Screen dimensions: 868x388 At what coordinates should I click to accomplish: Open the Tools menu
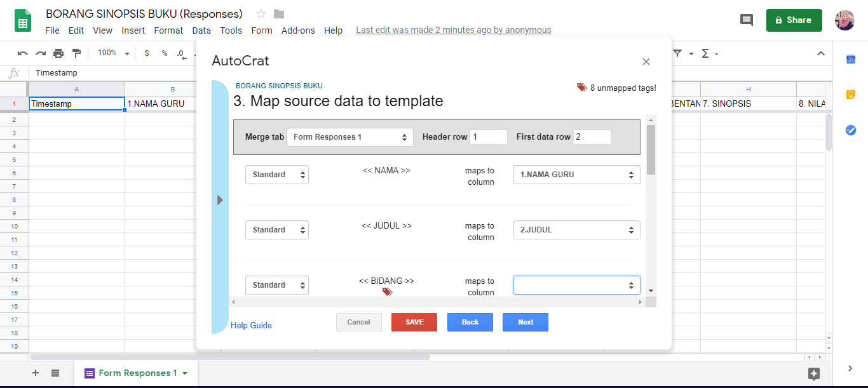pos(231,30)
